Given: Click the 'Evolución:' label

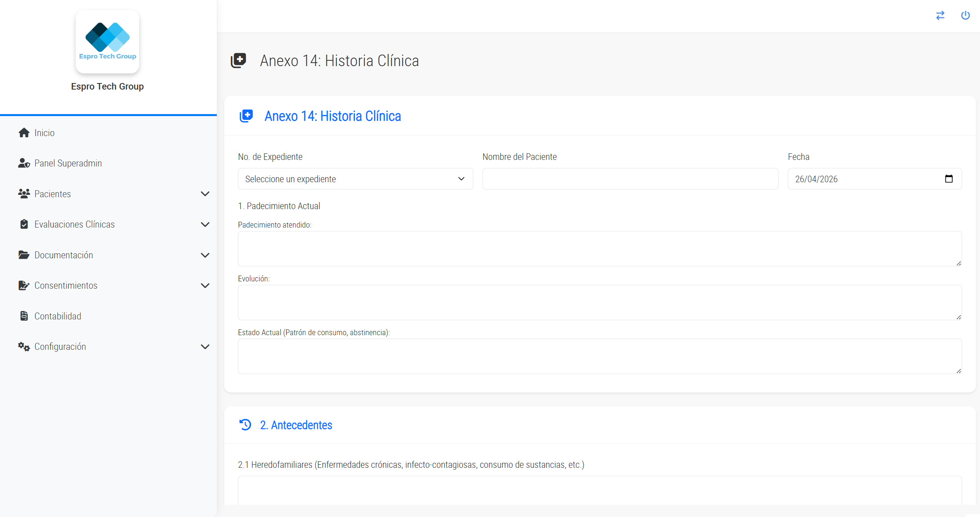Looking at the screenshot, I should [x=254, y=279].
